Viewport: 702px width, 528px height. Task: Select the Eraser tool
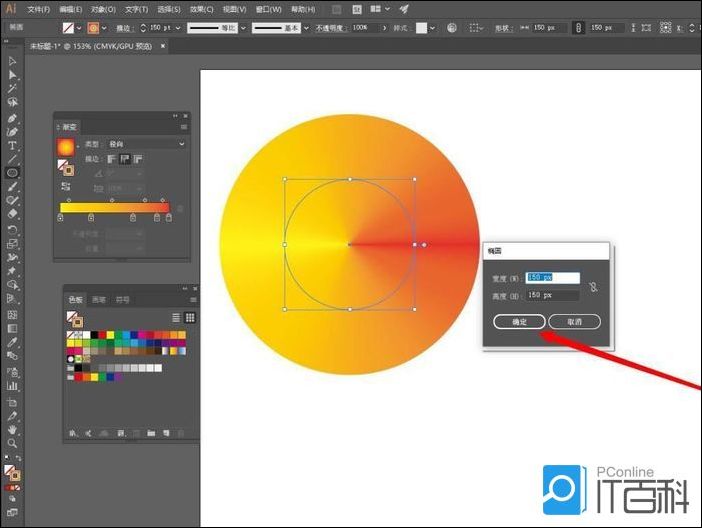13,213
